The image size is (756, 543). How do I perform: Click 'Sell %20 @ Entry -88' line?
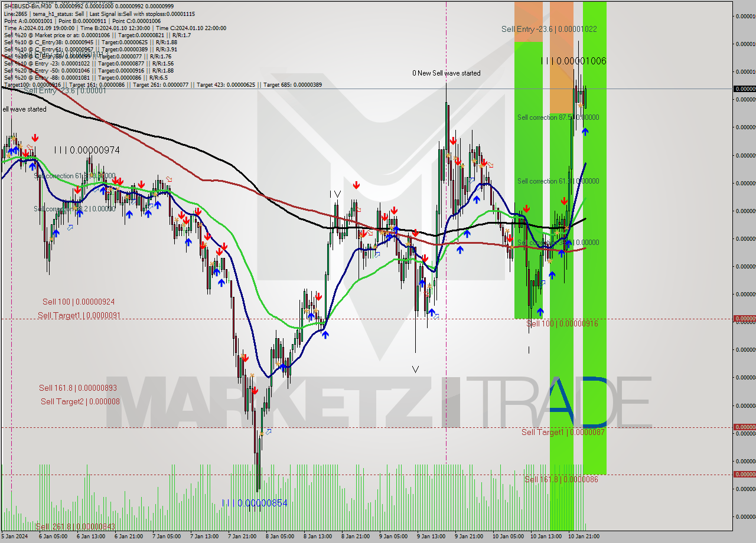(x=86, y=77)
